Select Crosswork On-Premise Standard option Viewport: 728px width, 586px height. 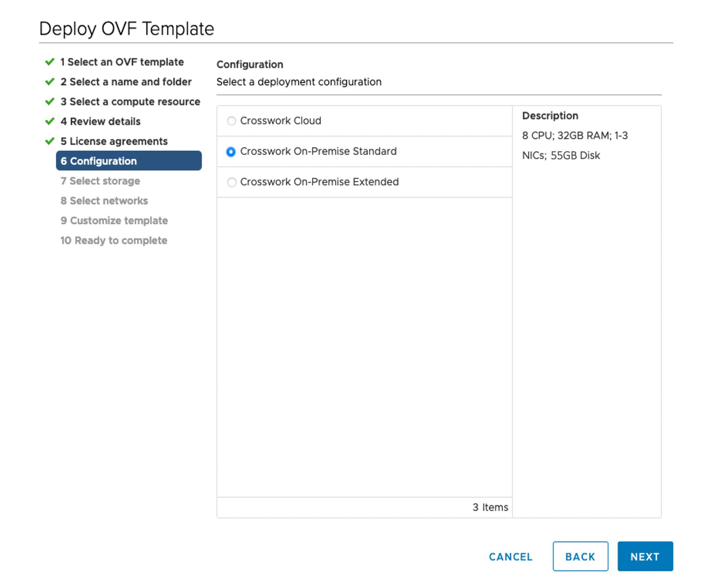231,152
